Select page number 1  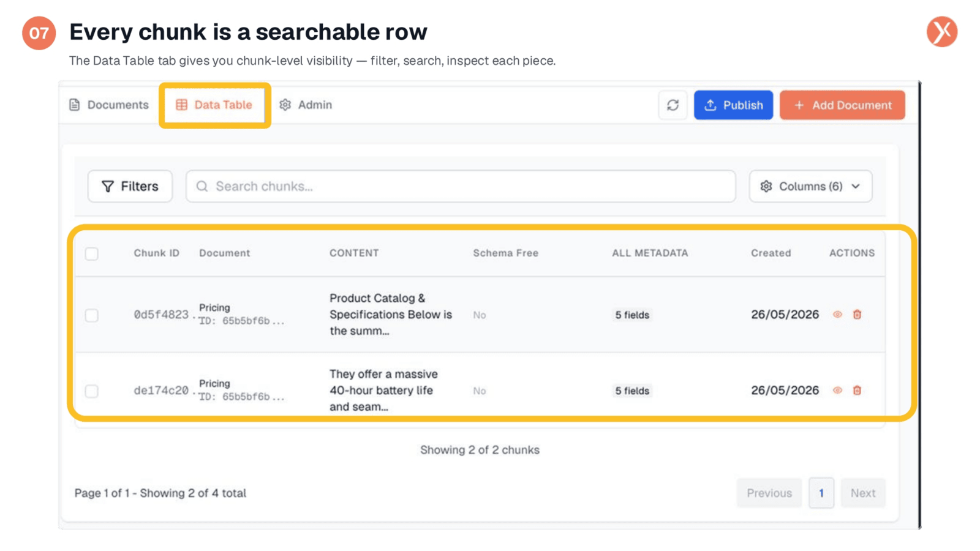point(821,493)
